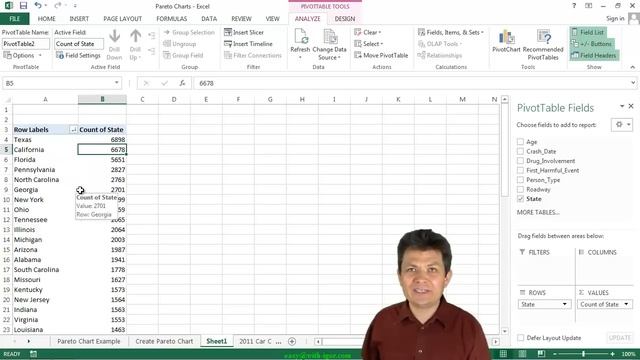640x360 pixels.
Task: Click the zoom in plus button
Action: click(x=612, y=354)
